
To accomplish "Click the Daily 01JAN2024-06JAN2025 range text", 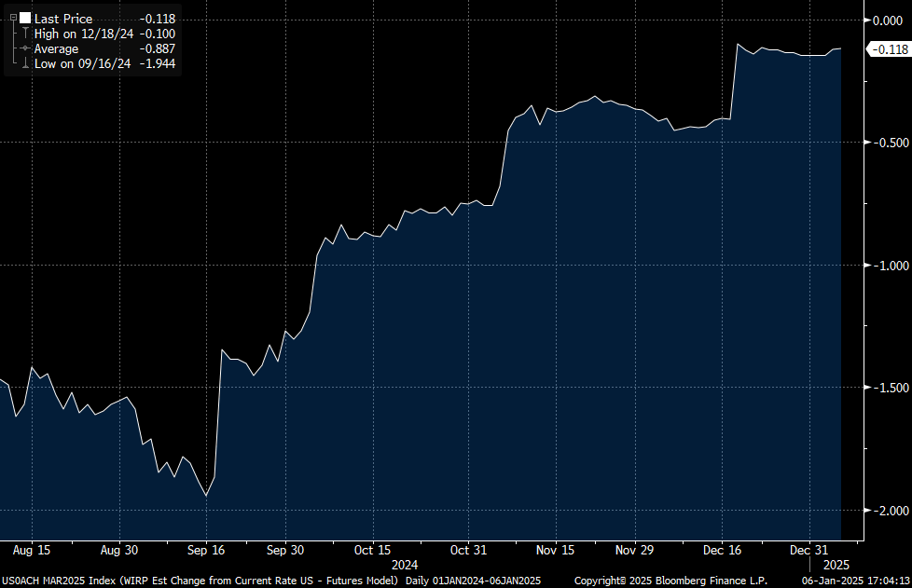I will [473, 581].
